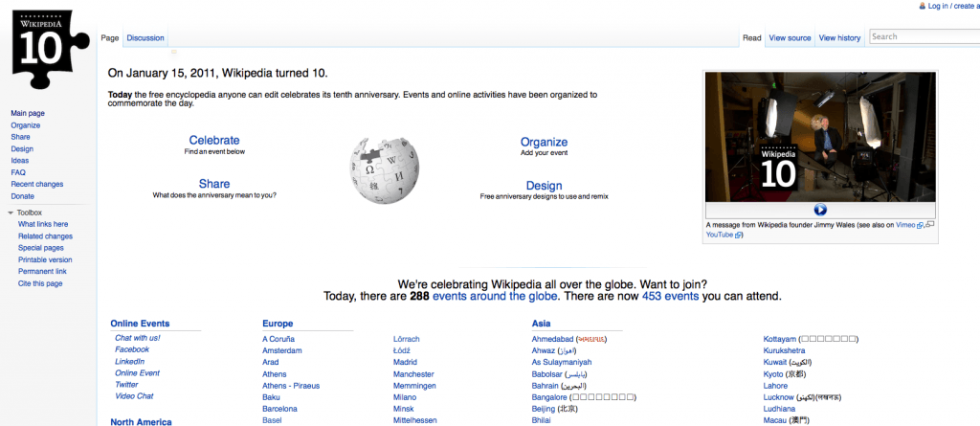
Task: Open the Twitter online event link
Action: pos(126,385)
